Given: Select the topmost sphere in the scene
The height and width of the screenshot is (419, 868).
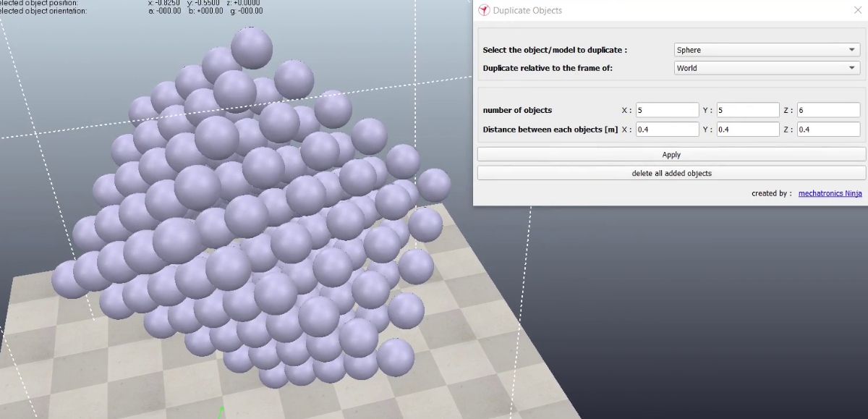Looking at the screenshot, I should (x=252, y=48).
